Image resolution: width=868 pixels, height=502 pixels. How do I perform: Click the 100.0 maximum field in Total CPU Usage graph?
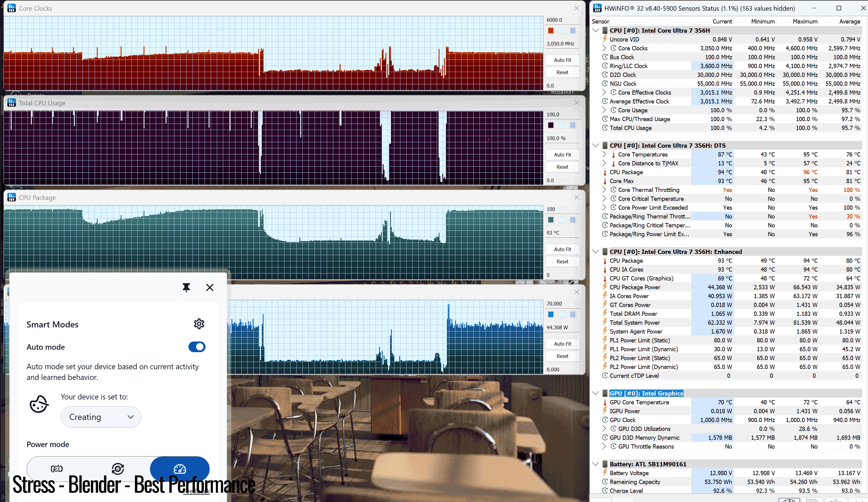coord(562,114)
